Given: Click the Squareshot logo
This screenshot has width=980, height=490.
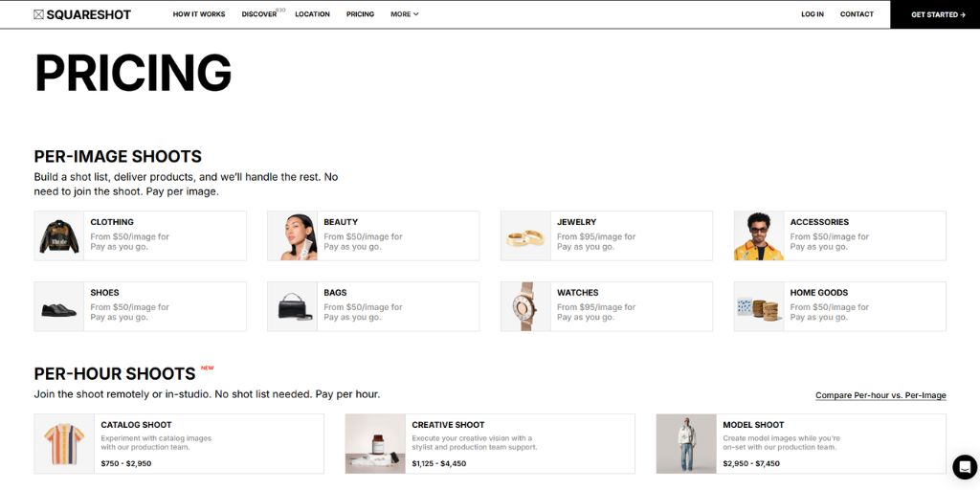Looking at the screenshot, I should click(81, 14).
